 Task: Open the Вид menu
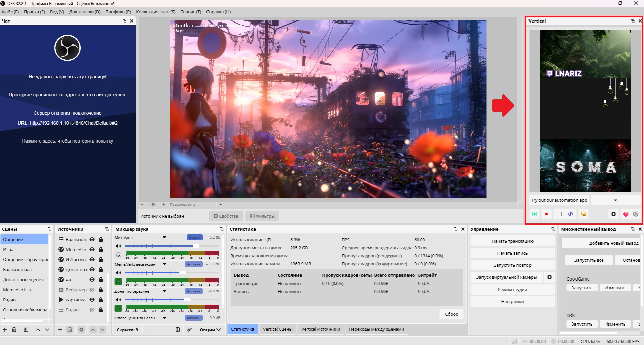pos(57,12)
